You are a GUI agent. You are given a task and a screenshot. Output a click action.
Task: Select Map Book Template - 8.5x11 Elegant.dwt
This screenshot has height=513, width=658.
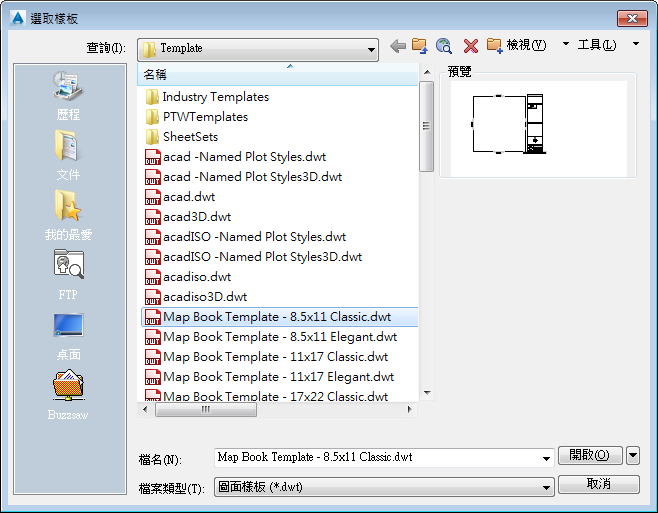coord(271,337)
